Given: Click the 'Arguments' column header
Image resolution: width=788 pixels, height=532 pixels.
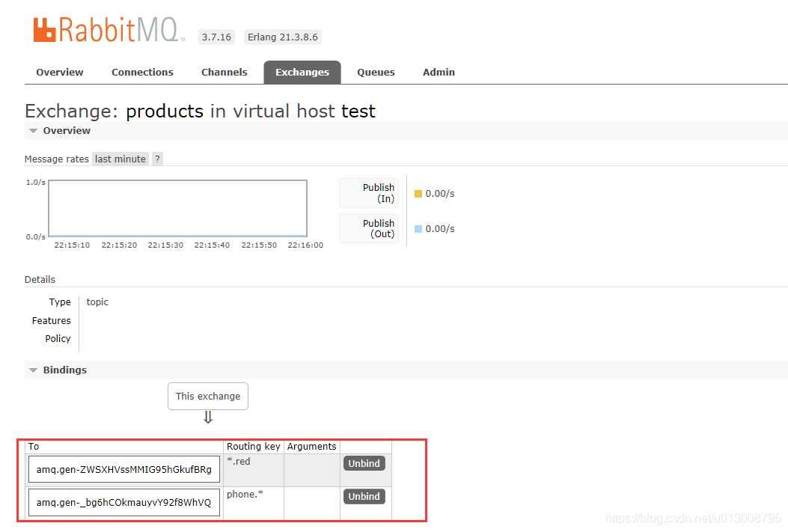Looking at the screenshot, I should [311, 447].
